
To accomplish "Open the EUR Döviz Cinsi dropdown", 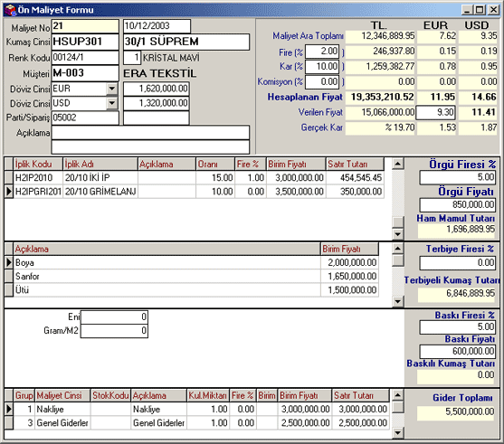I will [x=112, y=89].
